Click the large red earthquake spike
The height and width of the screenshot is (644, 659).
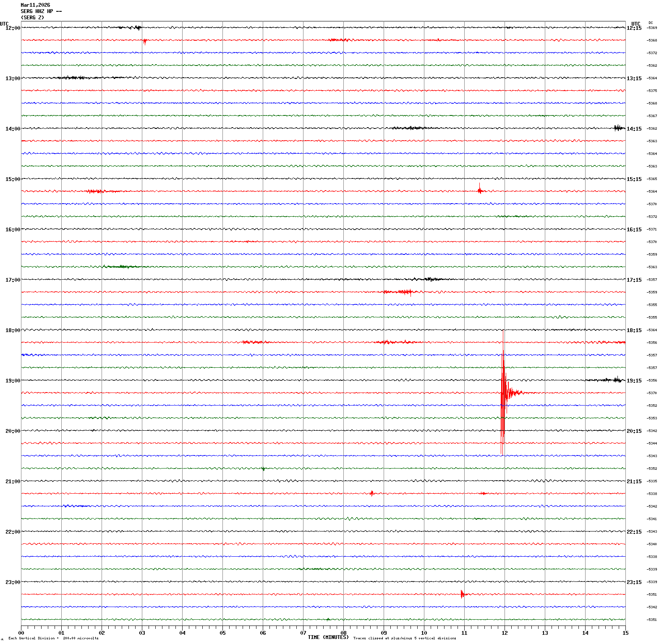(503, 393)
